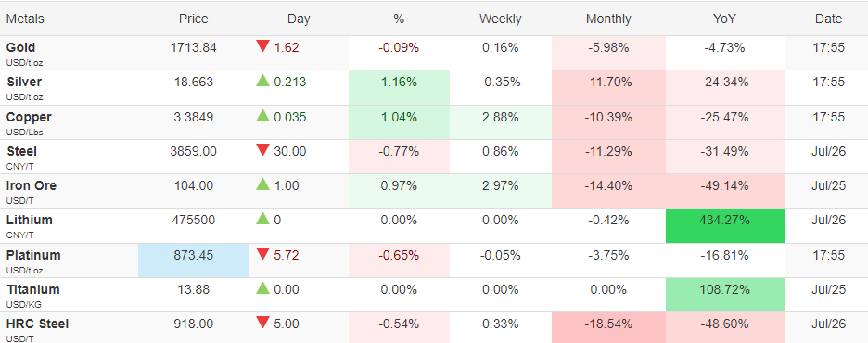Click the red down arrow beside Steel 30.00

click(262, 150)
